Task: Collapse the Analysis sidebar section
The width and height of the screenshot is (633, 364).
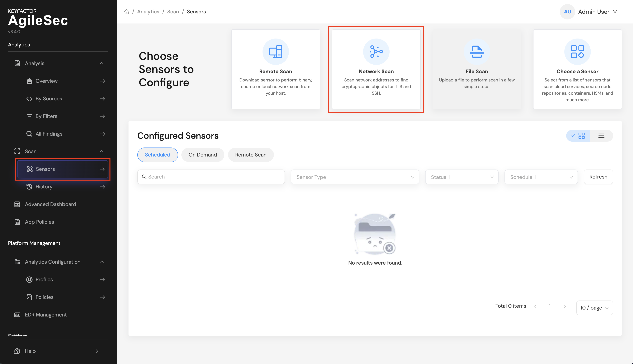Action: 102,63
